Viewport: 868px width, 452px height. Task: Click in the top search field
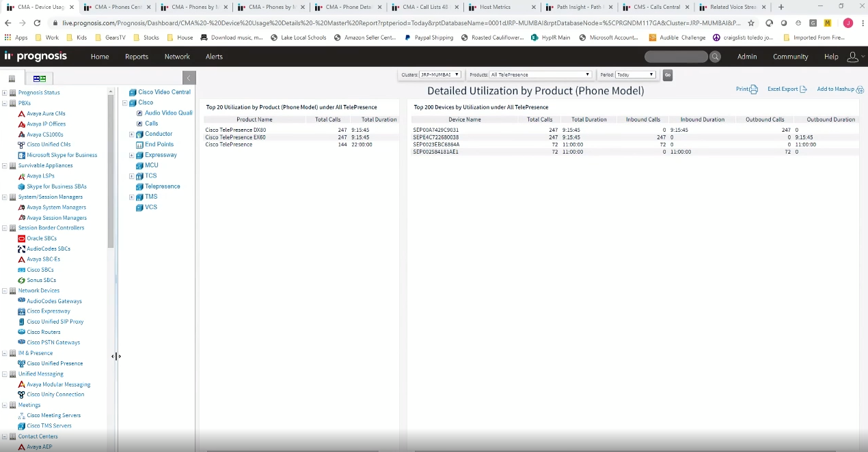(x=675, y=57)
